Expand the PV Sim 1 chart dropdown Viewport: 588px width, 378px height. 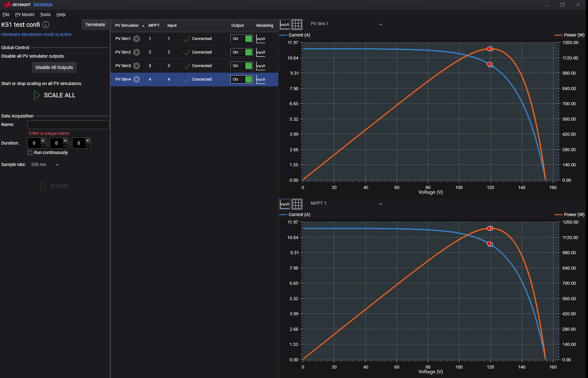pos(381,25)
